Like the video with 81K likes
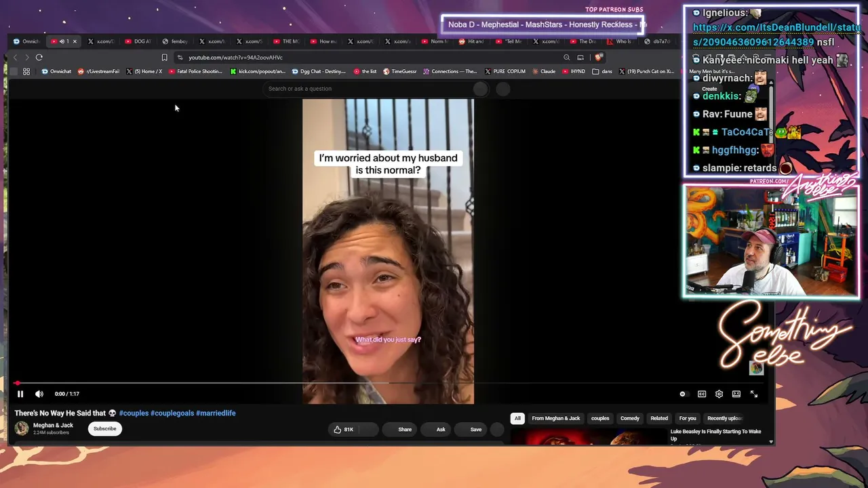 [x=344, y=429]
